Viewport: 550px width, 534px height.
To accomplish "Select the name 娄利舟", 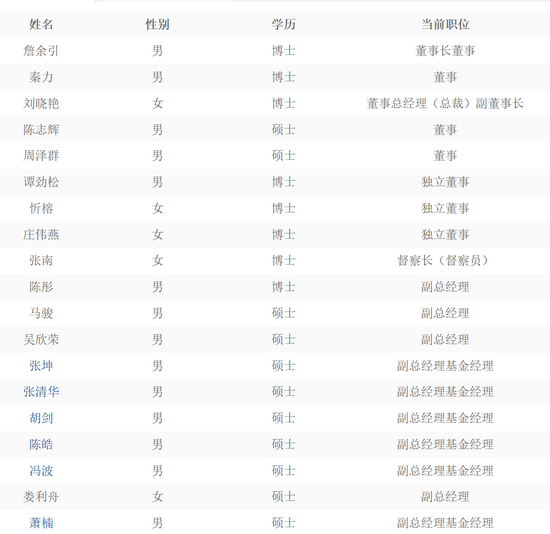I will (x=41, y=496).
